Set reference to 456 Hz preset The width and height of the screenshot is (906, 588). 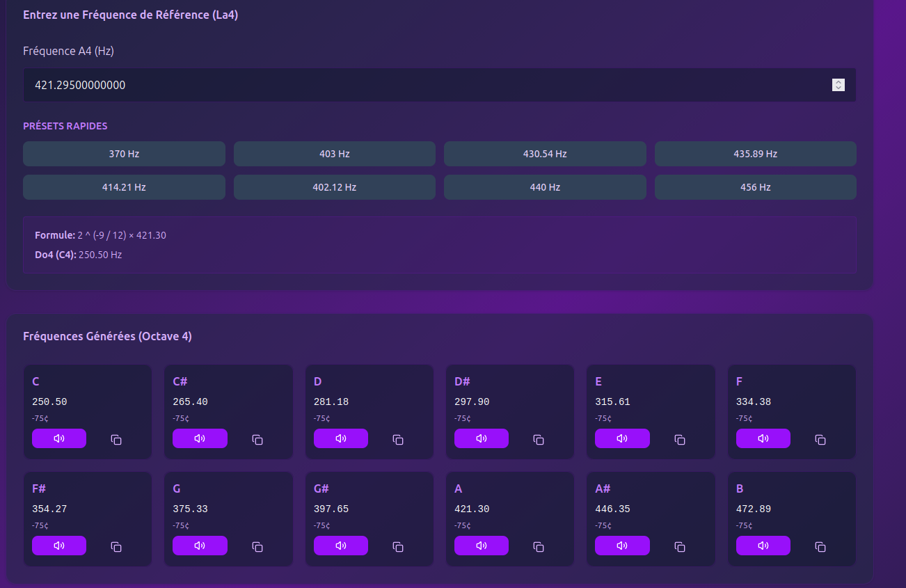point(755,187)
